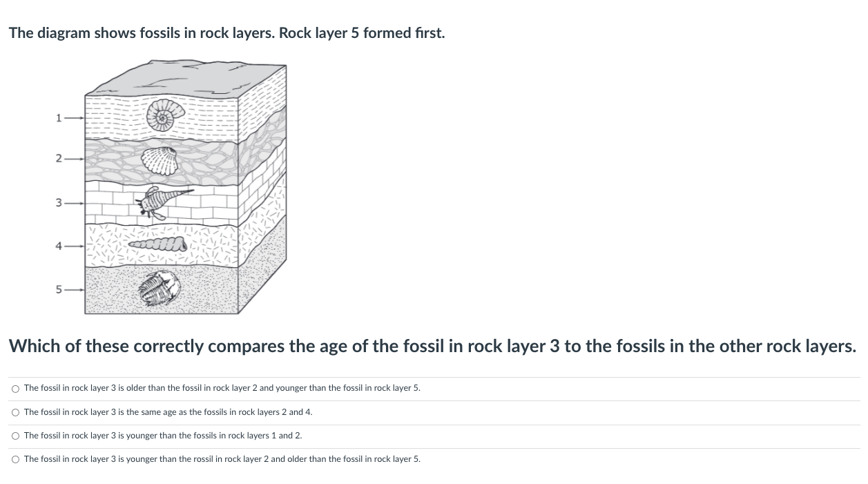
Task: Click the trilobite fossil in layer 5
Action: pos(160,288)
